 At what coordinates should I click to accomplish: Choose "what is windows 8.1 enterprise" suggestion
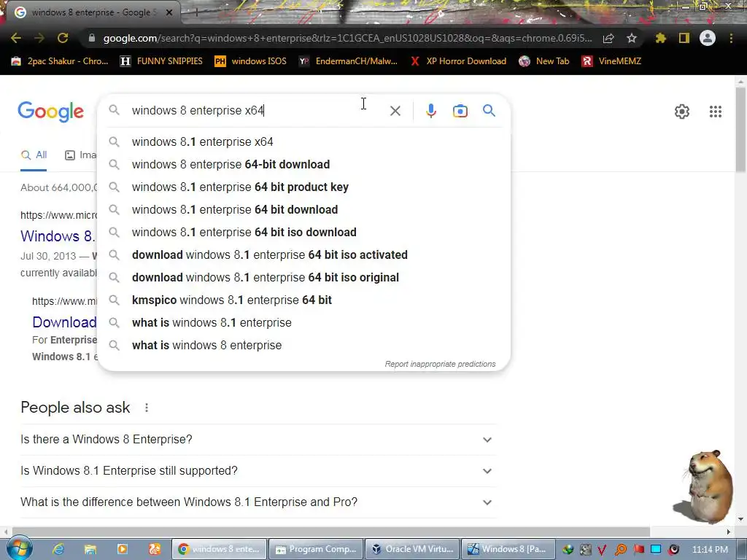tap(303, 323)
